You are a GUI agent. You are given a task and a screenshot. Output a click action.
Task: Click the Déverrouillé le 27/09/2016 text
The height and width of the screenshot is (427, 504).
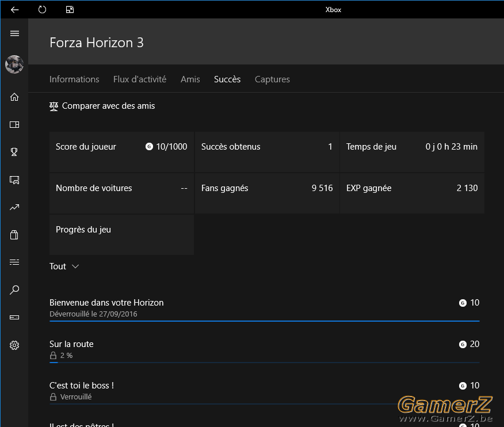[93, 314]
